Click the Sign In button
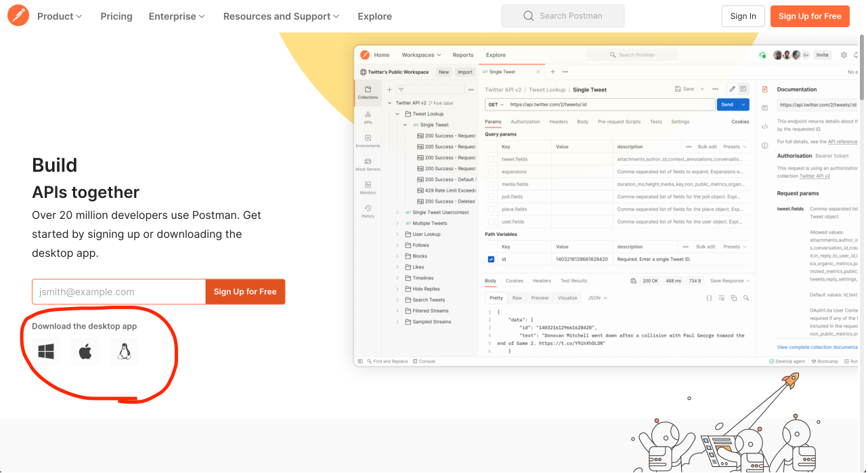 point(743,16)
